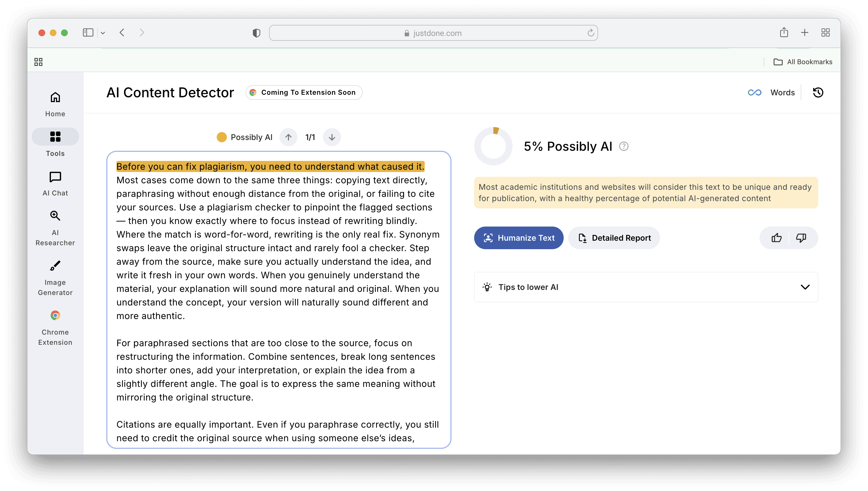Click the privacy shield icon in toolbar
The image size is (868, 491).
tap(257, 33)
